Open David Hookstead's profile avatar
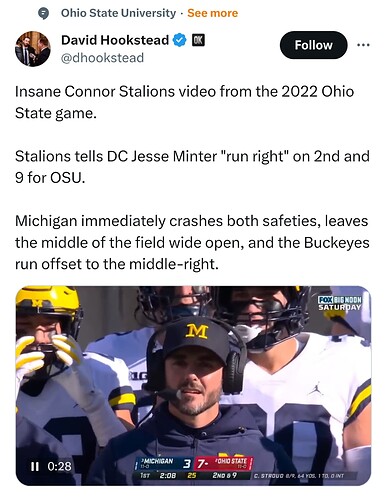Viewport: 386px width, 500px height. 33,49
